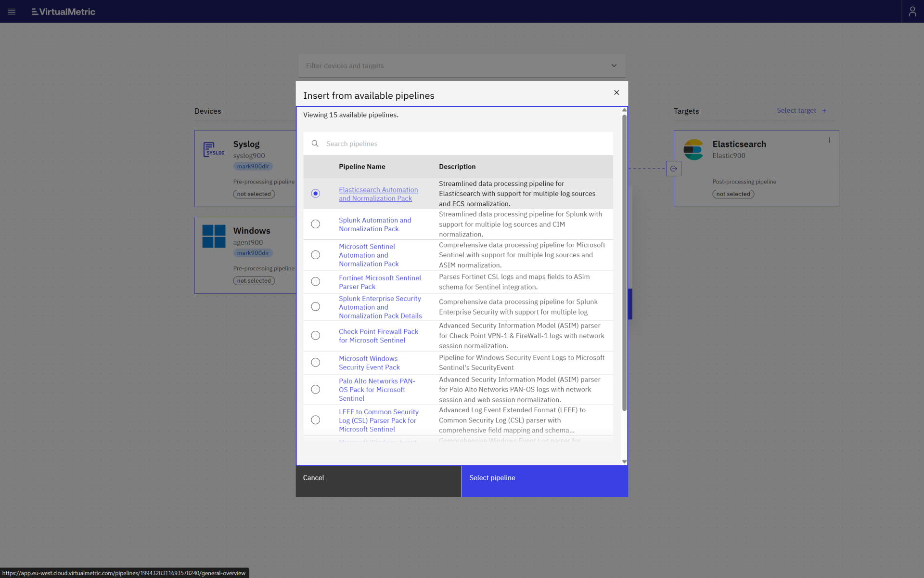Click the Elasticsearch target icon
Viewport: 924px width, 578px height.
(x=693, y=149)
